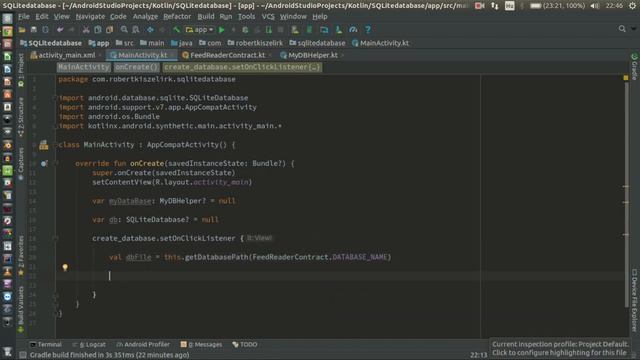Click the Synchronize toolbar icon
Screen dimensions: 640x360
[x=45, y=30]
